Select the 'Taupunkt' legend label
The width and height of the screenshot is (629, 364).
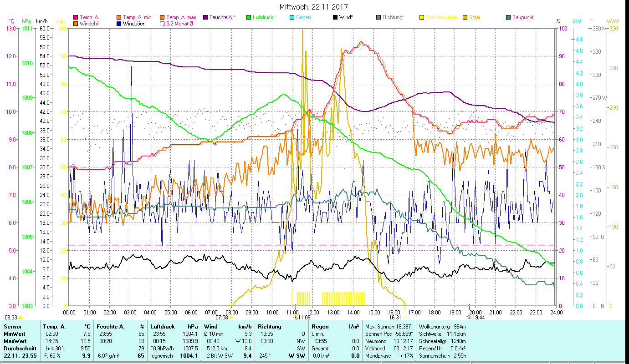(x=523, y=17)
